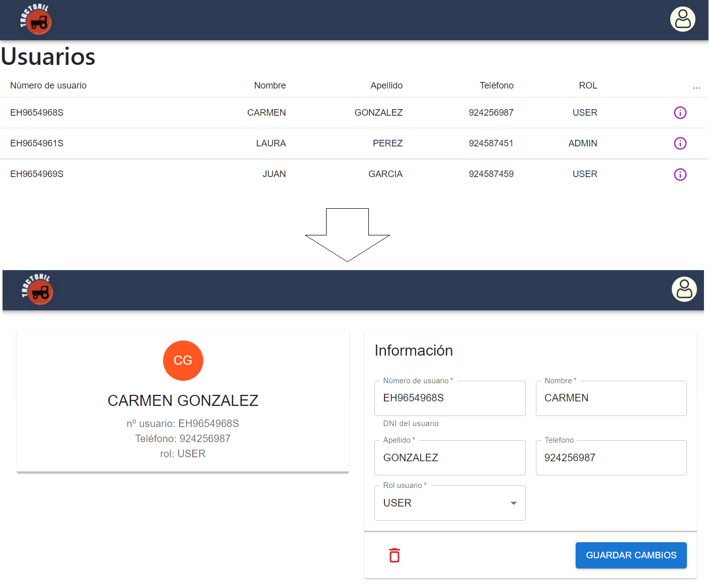The image size is (709, 588).
Task: Click the CG avatar circle
Action: (x=183, y=360)
